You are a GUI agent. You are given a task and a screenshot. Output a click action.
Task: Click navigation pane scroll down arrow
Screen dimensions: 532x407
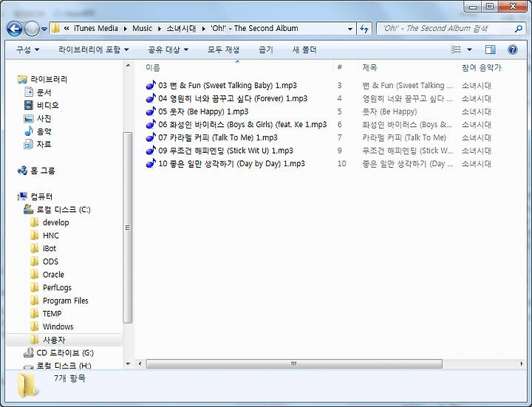click(x=128, y=364)
